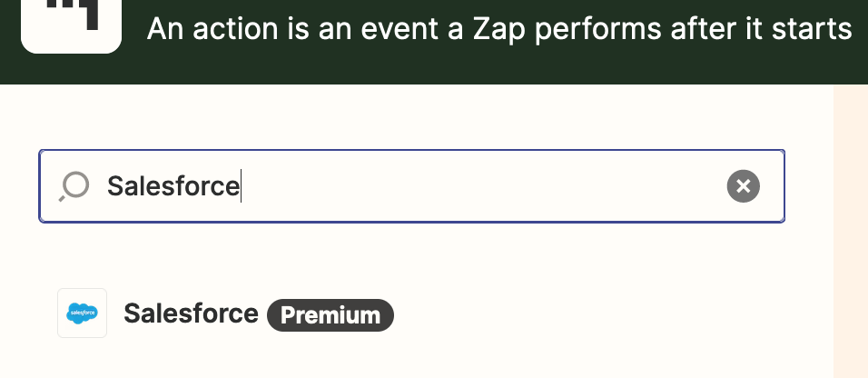The width and height of the screenshot is (868, 378).
Task: Click the Premium badge next to Salesforce
Action: click(x=330, y=315)
